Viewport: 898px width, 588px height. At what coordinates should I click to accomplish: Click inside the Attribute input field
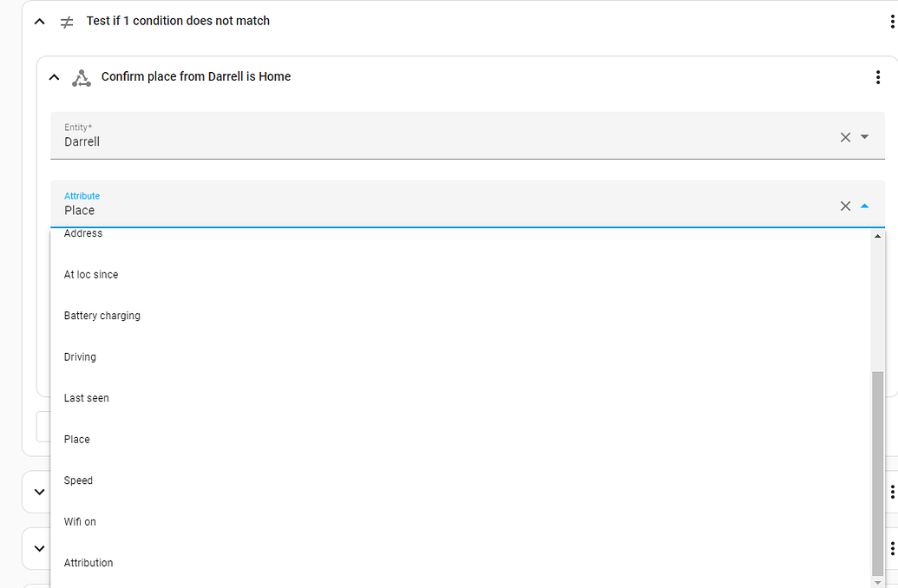click(434, 211)
